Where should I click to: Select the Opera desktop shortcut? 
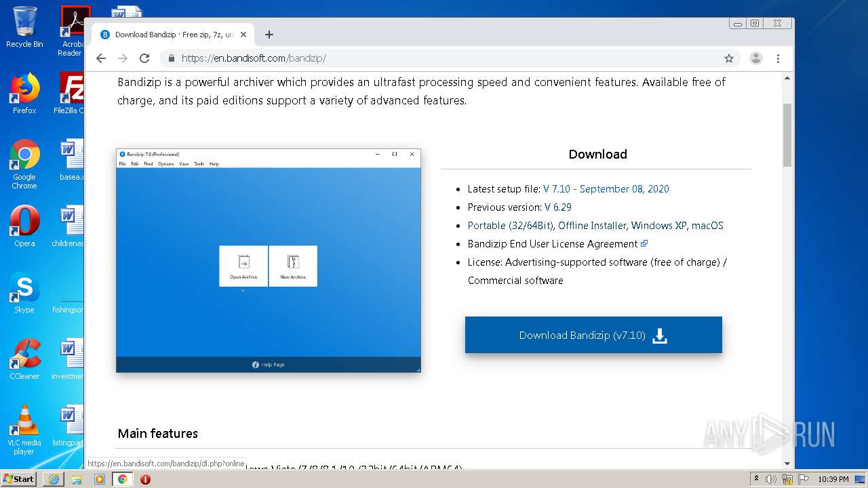click(x=24, y=226)
